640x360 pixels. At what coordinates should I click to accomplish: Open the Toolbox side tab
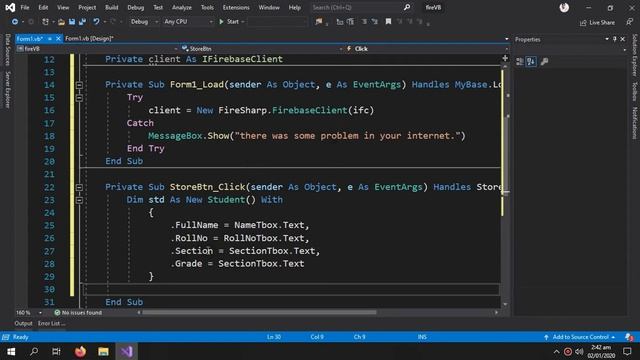tap(634, 91)
